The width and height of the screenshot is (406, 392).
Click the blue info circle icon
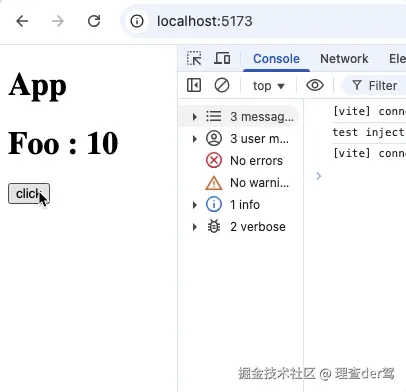click(214, 204)
